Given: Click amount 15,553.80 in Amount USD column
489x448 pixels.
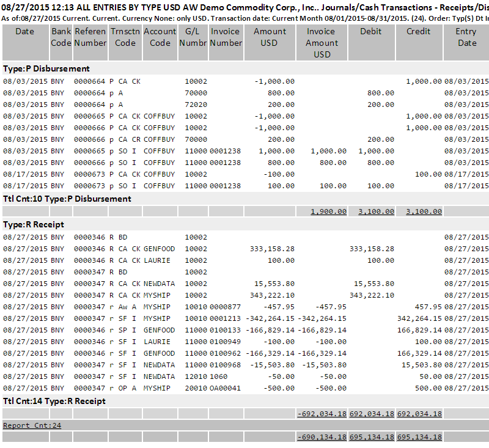Looking at the screenshot, I should click(x=274, y=284).
